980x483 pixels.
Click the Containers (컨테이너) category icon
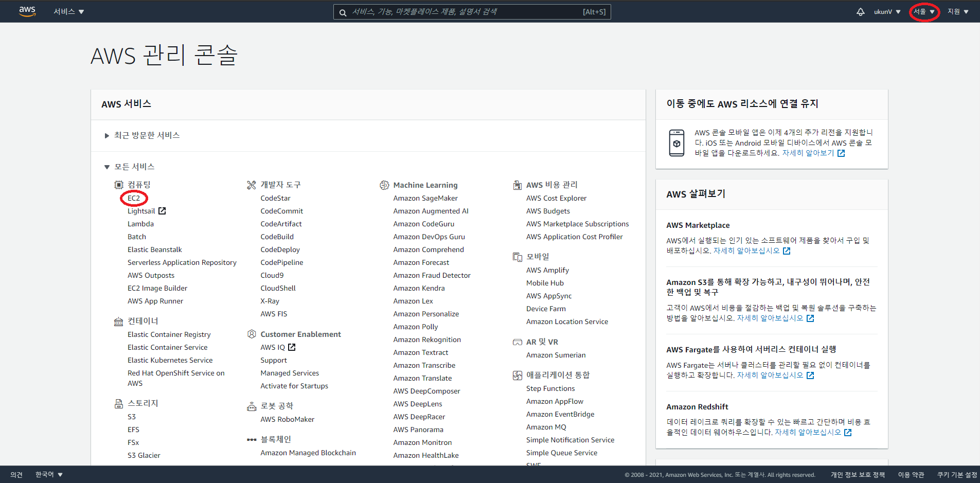119,321
